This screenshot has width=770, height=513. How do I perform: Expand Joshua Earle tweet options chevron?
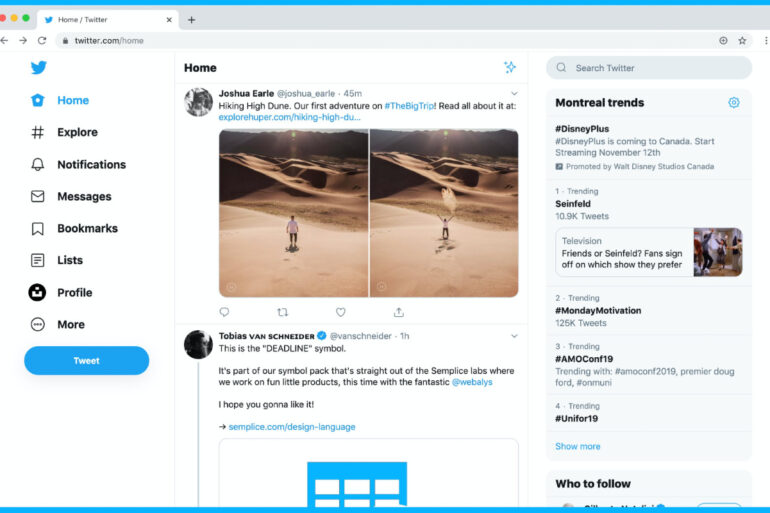coord(514,93)
